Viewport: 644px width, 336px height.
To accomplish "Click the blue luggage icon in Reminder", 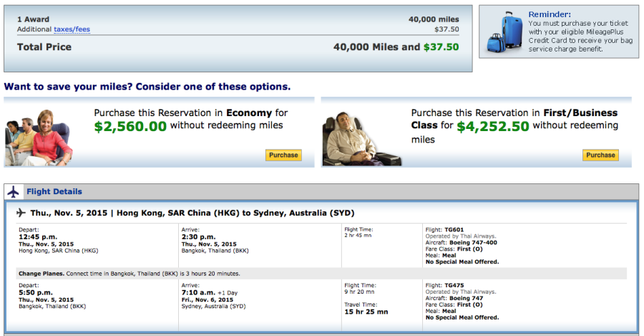I will (504, 34).
